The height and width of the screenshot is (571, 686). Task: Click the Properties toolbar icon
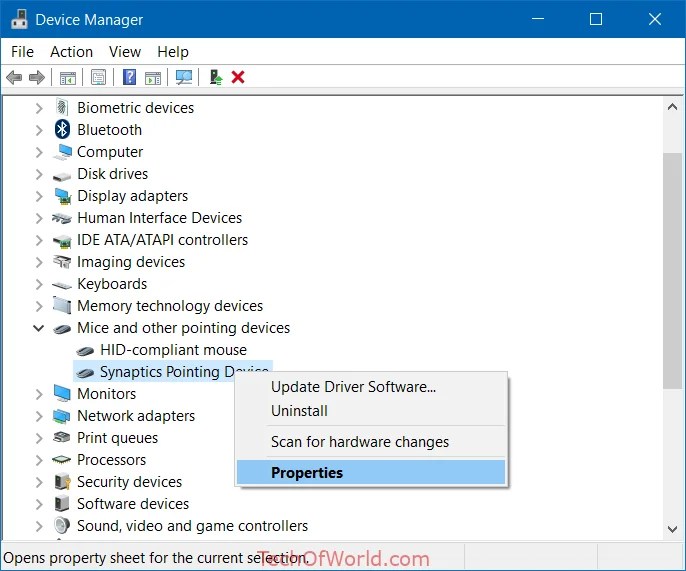pos(98,77)
